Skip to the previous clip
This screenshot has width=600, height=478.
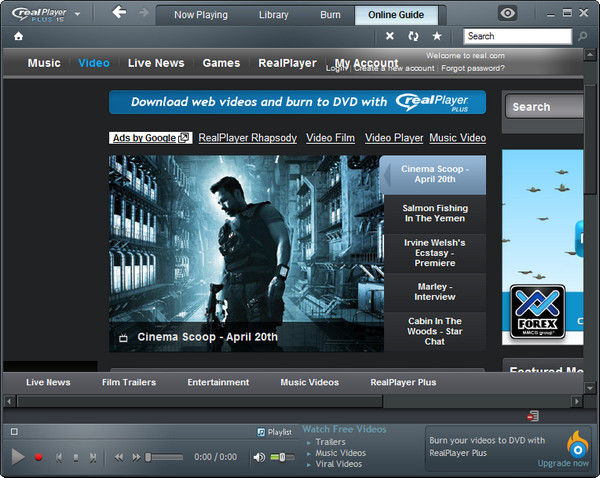click(59, 457)
